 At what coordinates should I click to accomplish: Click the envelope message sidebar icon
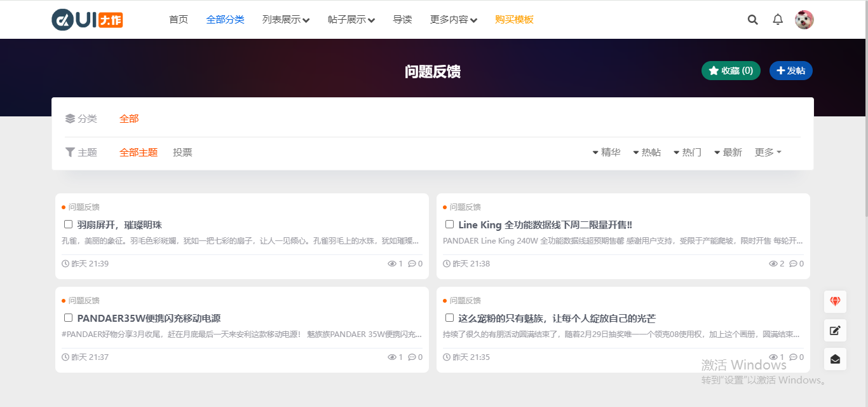click(x=835, y=359)
